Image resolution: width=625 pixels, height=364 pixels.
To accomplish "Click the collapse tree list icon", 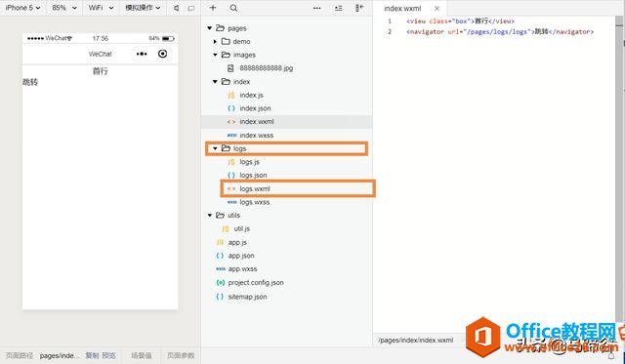I will tap(339, 8).
